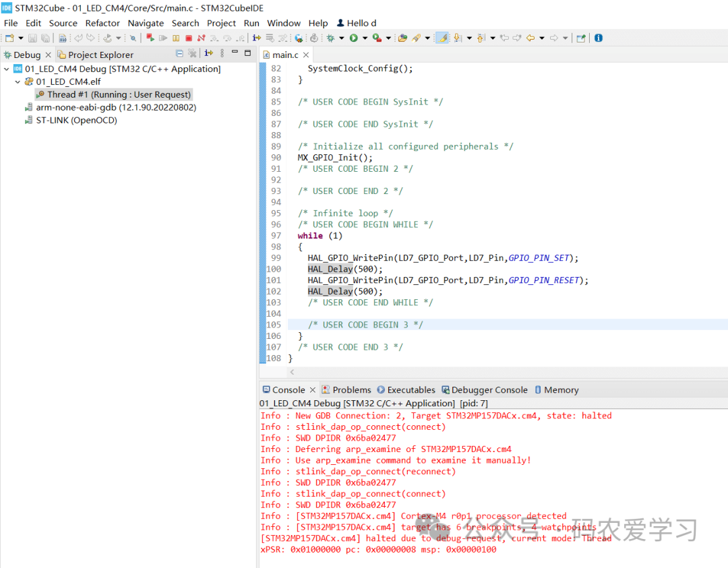The image size is (728, 568).
Task: Toggle Instruction Stepping in Debug view toolbar
Action: pyautogui.click(x=209, y=53)
